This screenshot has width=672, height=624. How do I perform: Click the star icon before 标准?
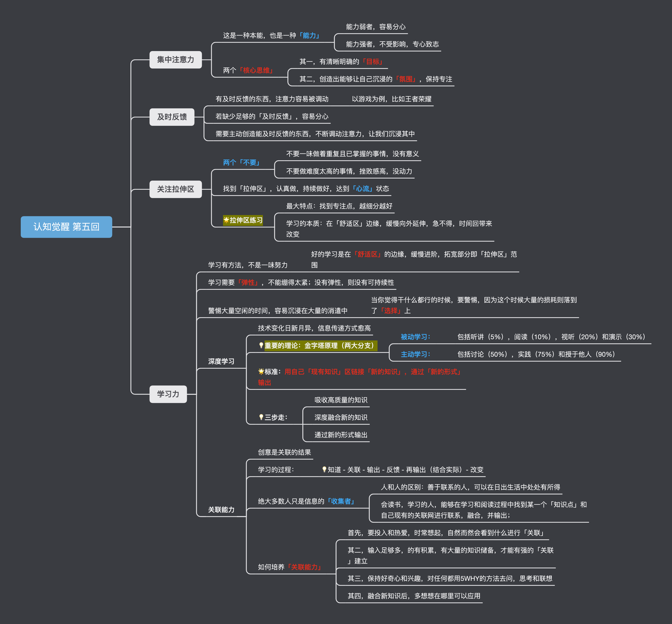pos(261,371)
